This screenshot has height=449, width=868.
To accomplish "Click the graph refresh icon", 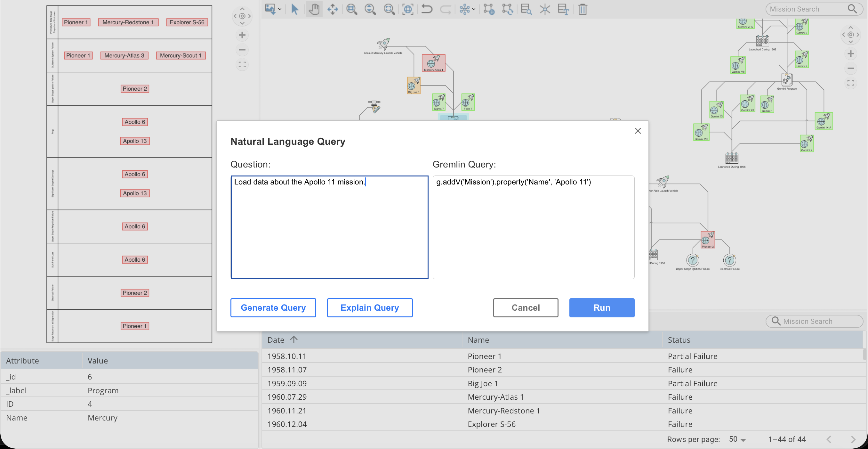I will [508, 9].
